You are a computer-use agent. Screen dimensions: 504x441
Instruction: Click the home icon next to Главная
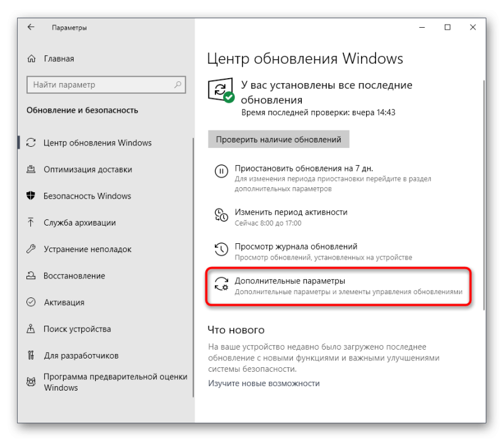31,59
